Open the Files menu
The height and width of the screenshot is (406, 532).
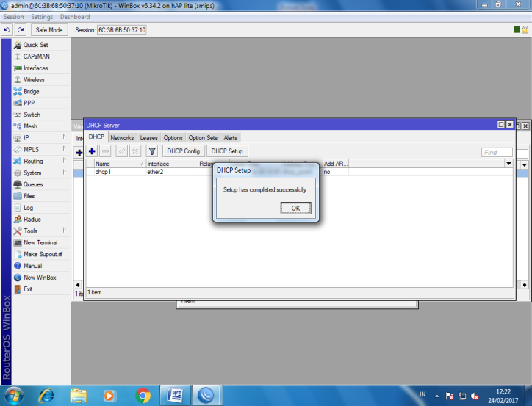(29, 196)
